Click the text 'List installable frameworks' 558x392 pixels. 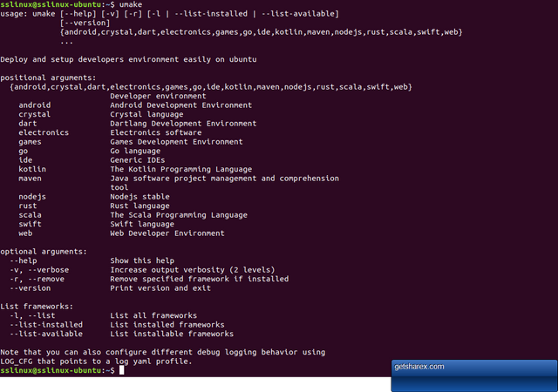tap(172, 334)
